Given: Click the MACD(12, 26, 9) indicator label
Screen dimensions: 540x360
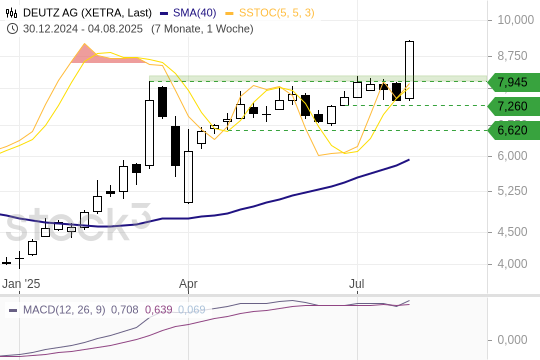Looking at the screenshot, I should pyautogui.click(x=64, y=310).
